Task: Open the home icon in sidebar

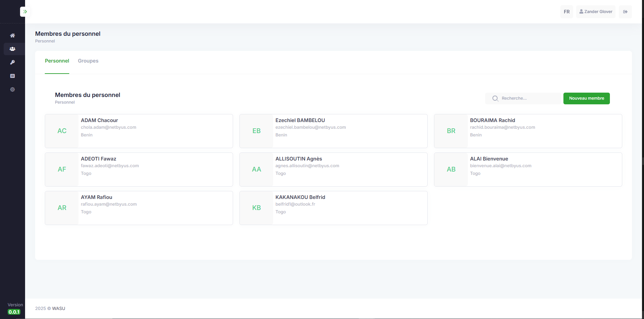Action: coord(12,35)
